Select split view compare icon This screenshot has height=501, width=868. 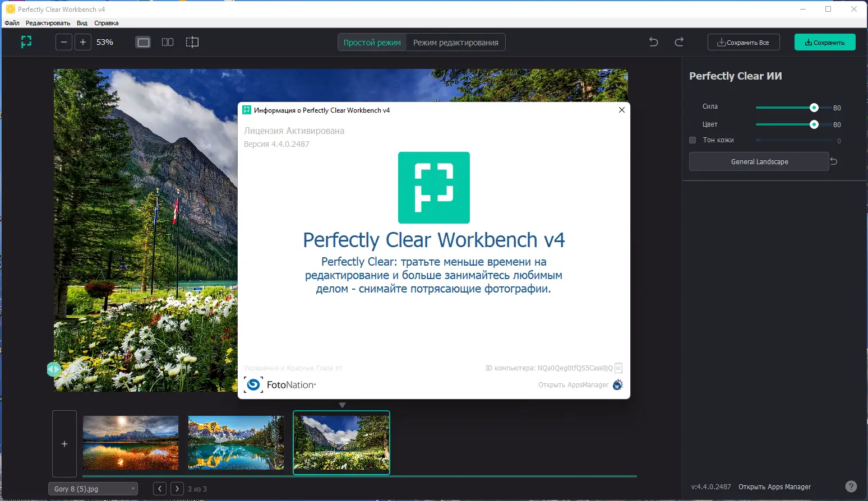(192, 42)
